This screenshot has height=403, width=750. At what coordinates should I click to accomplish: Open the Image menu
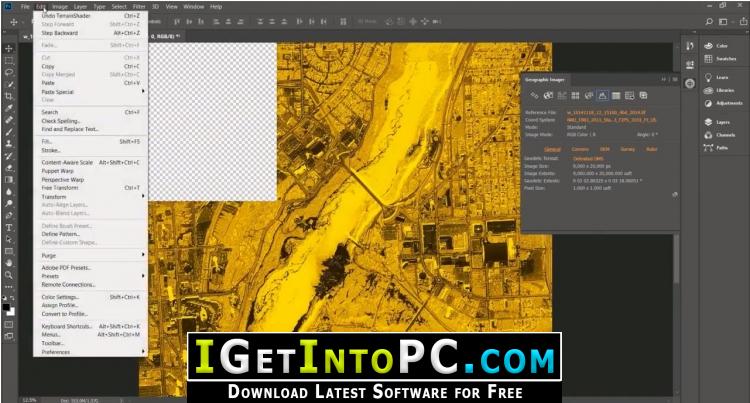tap(60, 7)
